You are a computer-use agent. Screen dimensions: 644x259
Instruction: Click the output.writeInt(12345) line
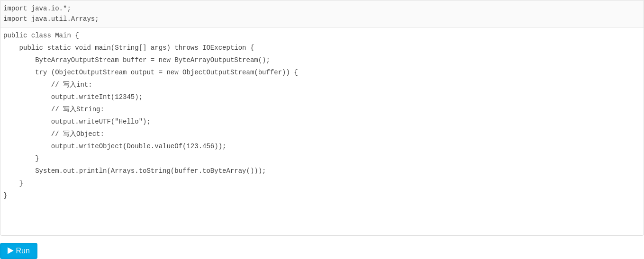[x=97, y=97]
